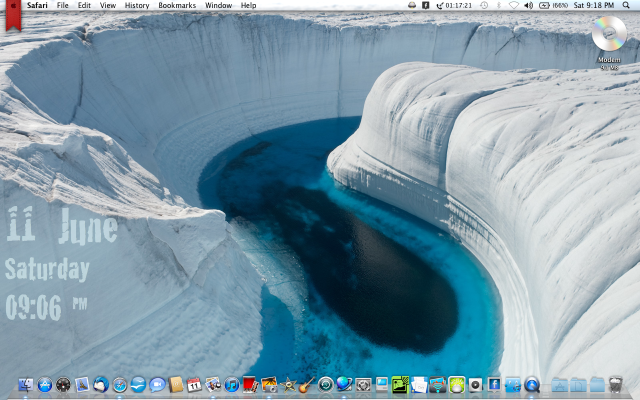The width and height of the screenshot is (640, 400).
Task: Open the iCal calendar Dock icon
Action: pos(194,385)
